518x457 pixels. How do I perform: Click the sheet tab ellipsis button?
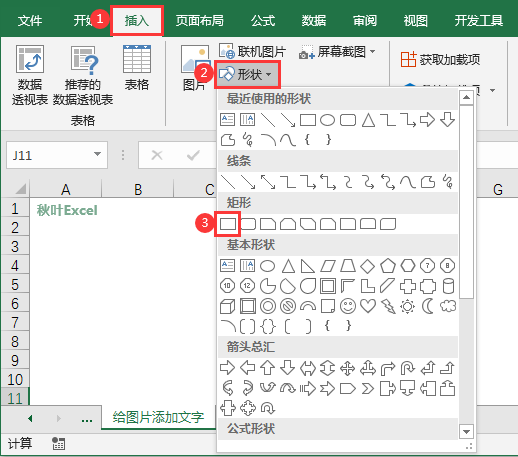(x=87, y=419)
